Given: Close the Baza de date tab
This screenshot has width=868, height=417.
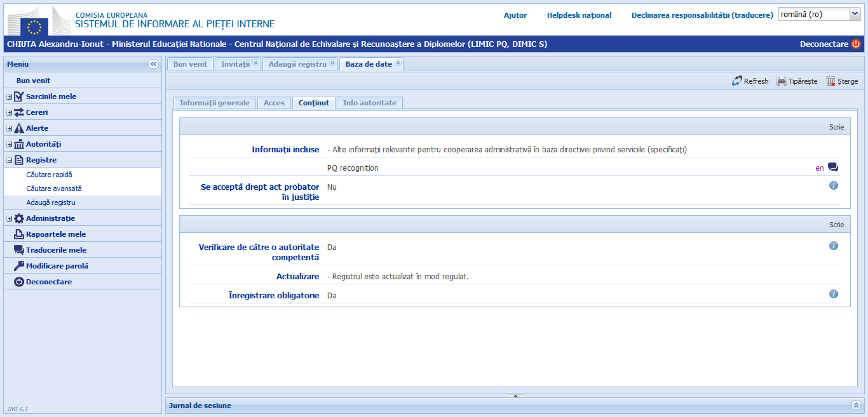Looking at the screenshot, I should tap(398, 63).
